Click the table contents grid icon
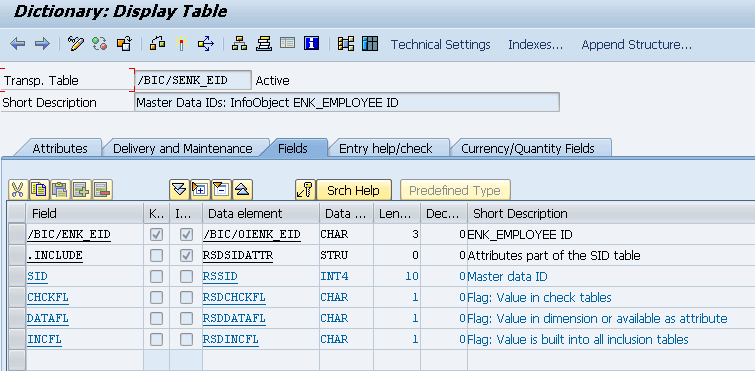Image resolution: width=755 pixels, height=371 pixels. tap(370, 44)
